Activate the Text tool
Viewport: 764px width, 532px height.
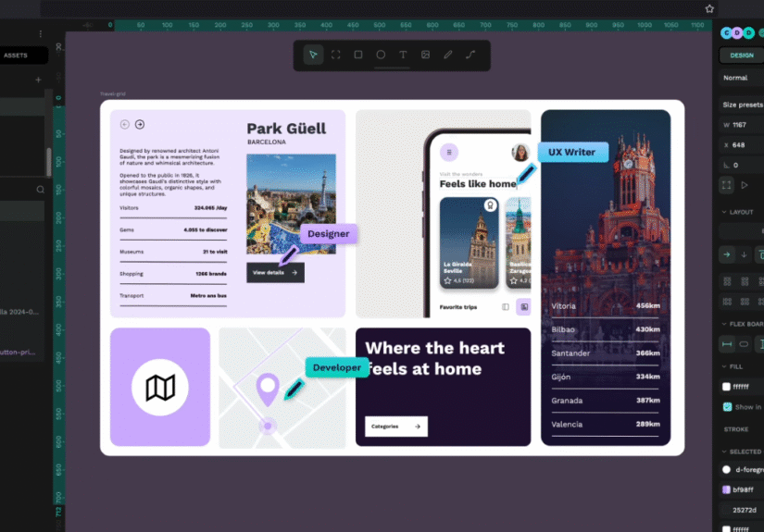[x=403, y=56]
